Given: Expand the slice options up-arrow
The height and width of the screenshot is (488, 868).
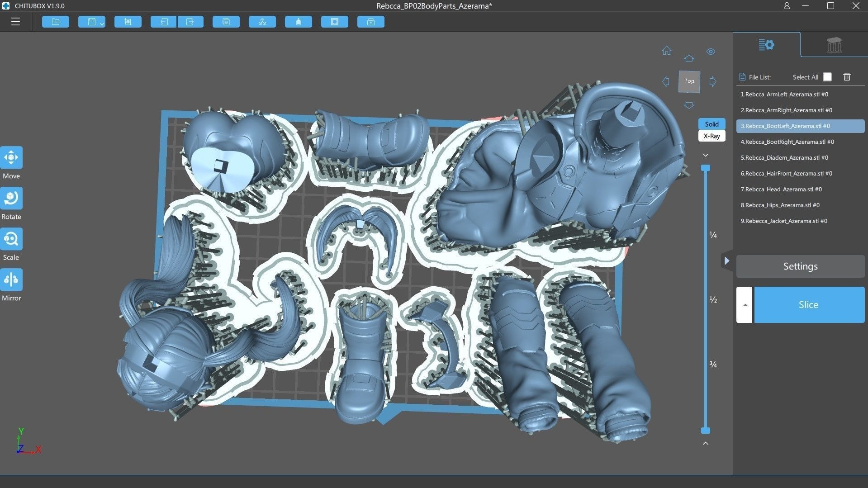Looking at the screenshot, I should click(745, 305).
